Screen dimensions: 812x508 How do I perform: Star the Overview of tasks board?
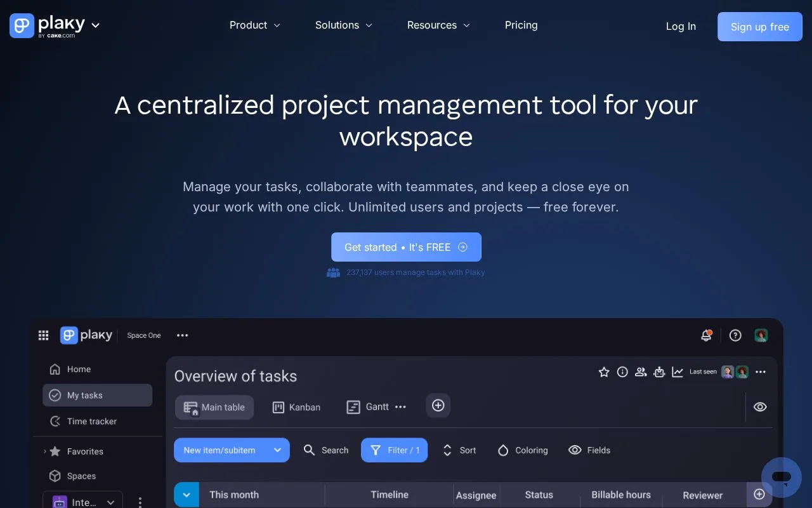pos(604,372)
